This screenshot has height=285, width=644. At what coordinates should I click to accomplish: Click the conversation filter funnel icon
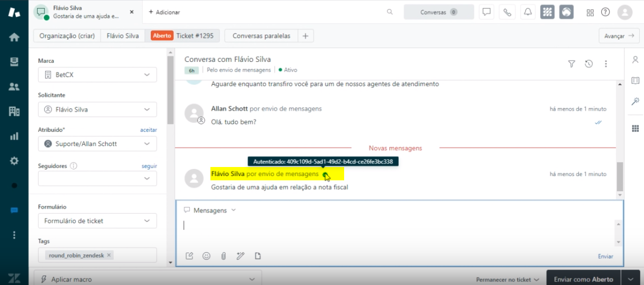(x=572, y=64)
